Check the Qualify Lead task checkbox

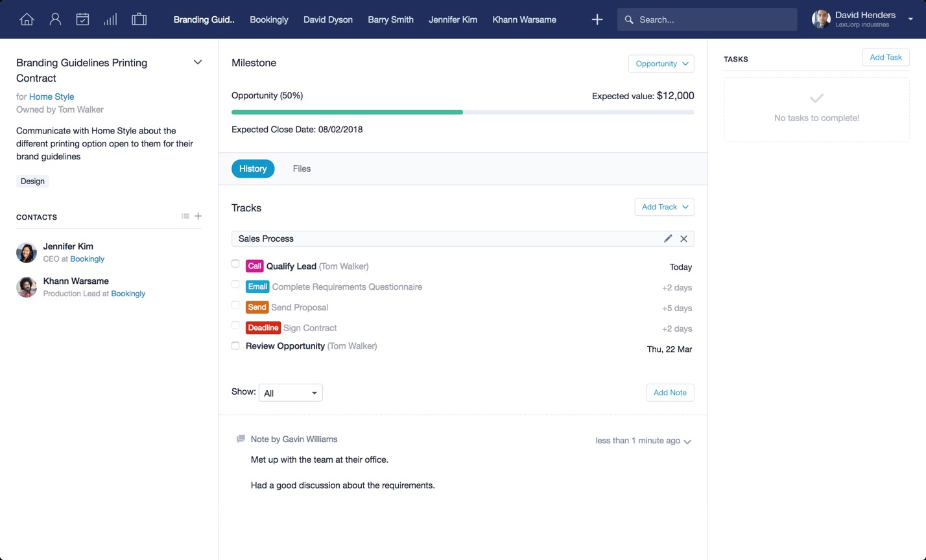[x=235, y=264]
